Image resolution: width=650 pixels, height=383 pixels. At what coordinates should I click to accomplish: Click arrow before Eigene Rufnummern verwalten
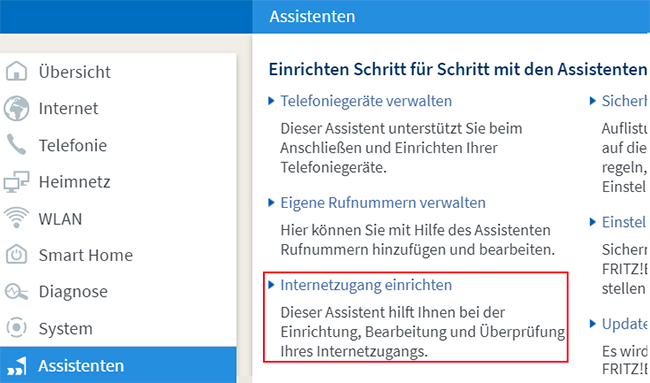click(x=272, y=203)
